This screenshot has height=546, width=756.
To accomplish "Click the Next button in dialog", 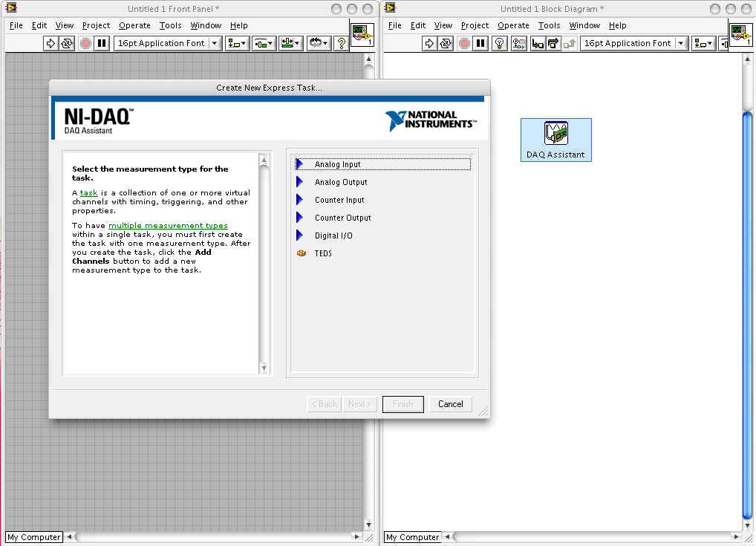I will point(359,404).
